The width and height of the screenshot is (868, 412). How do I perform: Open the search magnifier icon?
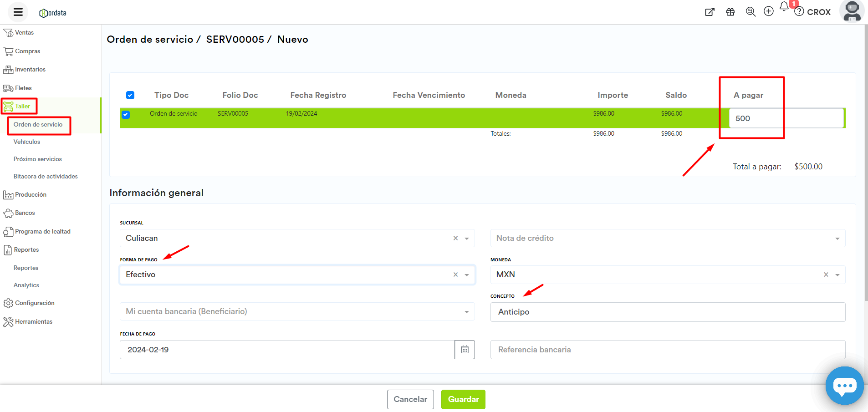[751, 12]
